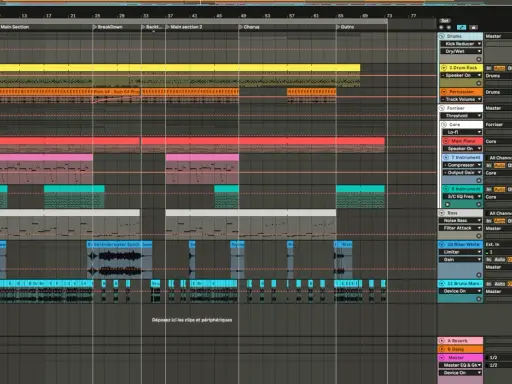Image resolution: width=512 pixels, height=384 pixels.
Task: Collapse the Core group track
Action: pos(444,124)
